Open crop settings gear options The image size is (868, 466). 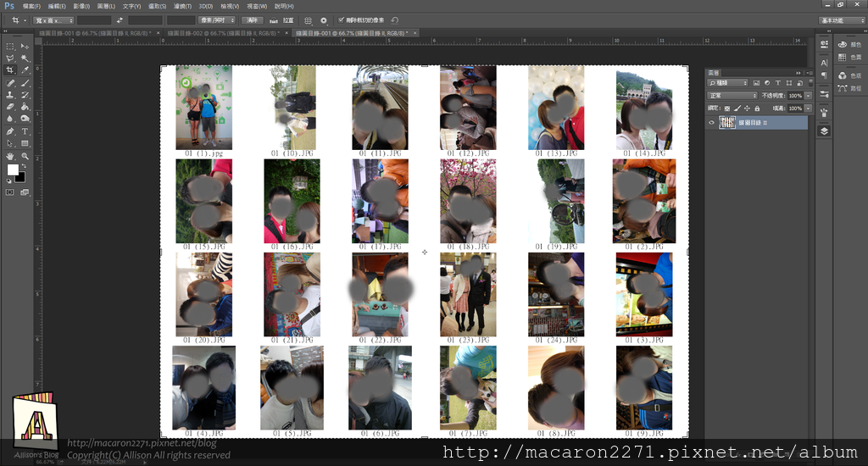coord(324,20)
